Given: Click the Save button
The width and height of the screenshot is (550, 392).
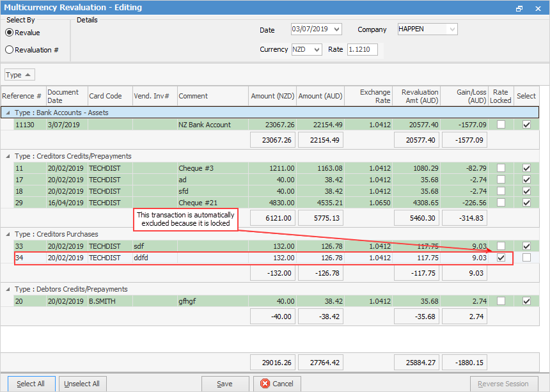Looking at the screenshot, I should point(225,384).
